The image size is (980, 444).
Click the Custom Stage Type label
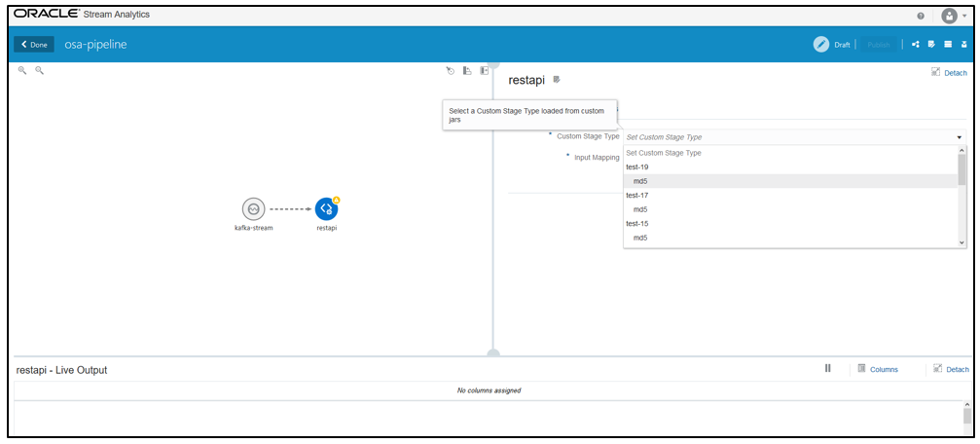(x=588, y=136)
